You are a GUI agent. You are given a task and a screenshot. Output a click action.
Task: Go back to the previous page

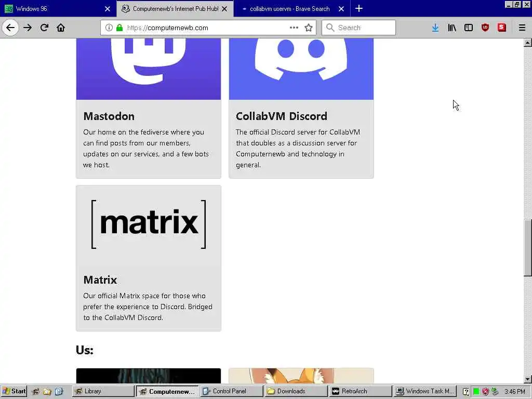10,28
